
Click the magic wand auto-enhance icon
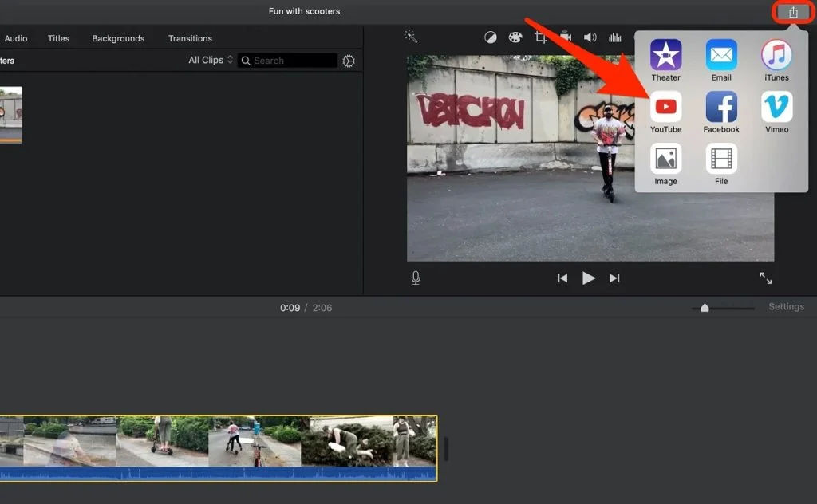click(x=411, y=37)
